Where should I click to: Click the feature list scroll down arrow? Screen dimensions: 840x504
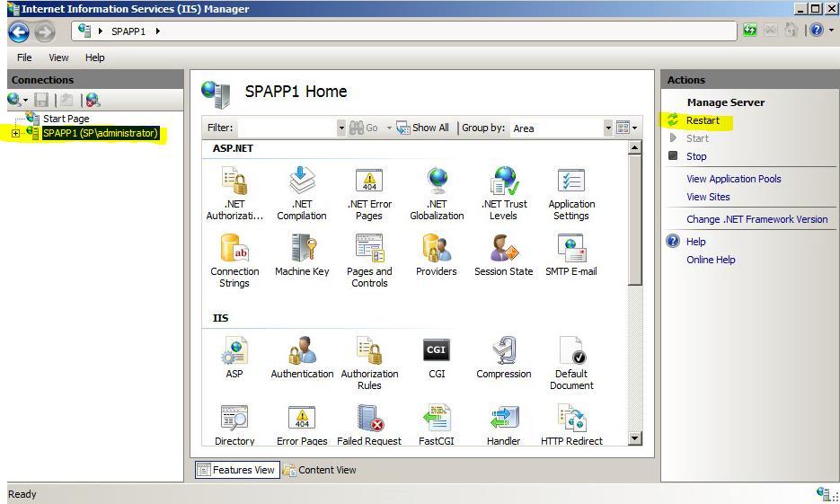tap(634, 438)
